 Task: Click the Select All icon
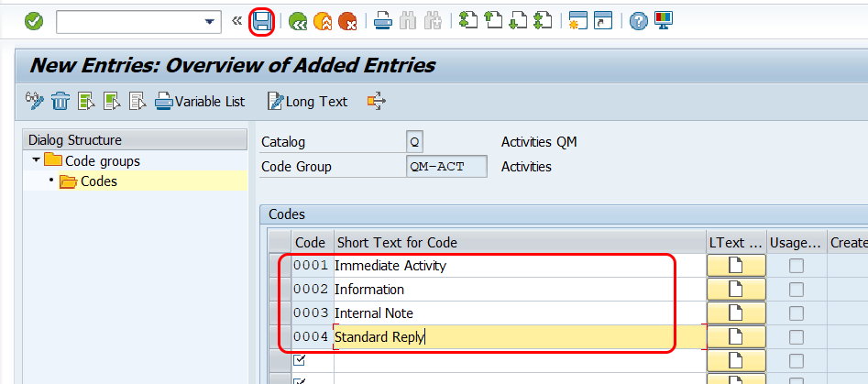pyautogui.click(x=87, y=102)
